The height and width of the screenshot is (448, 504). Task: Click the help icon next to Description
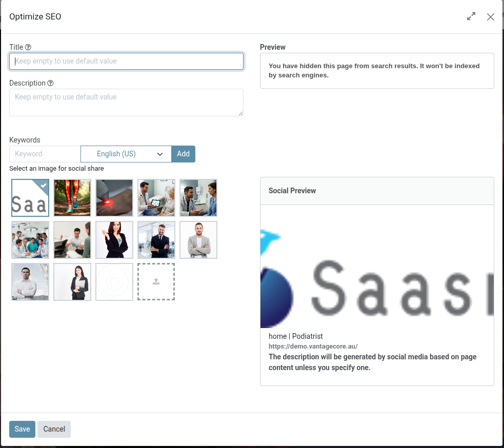(x=50, y=83)
